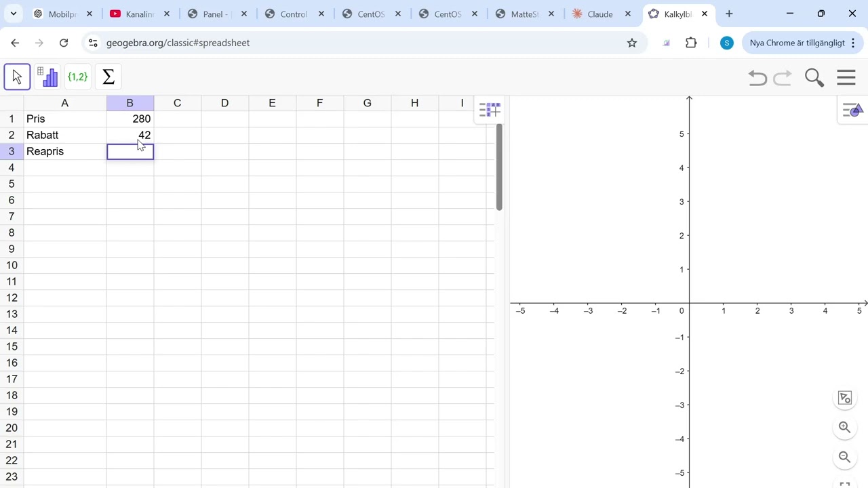Switch to the Mobilpr tab
The width and height of the screenshot is (868, 488).
coord(62,14)
